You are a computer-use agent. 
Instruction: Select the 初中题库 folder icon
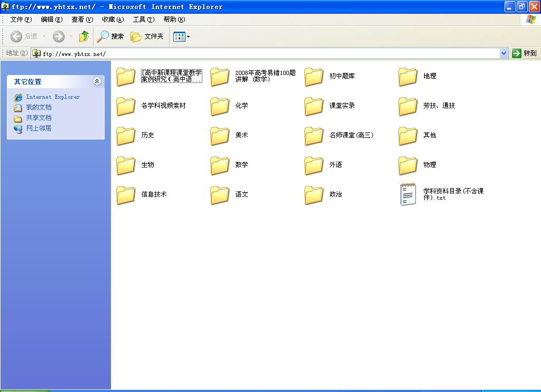point(314,77)
